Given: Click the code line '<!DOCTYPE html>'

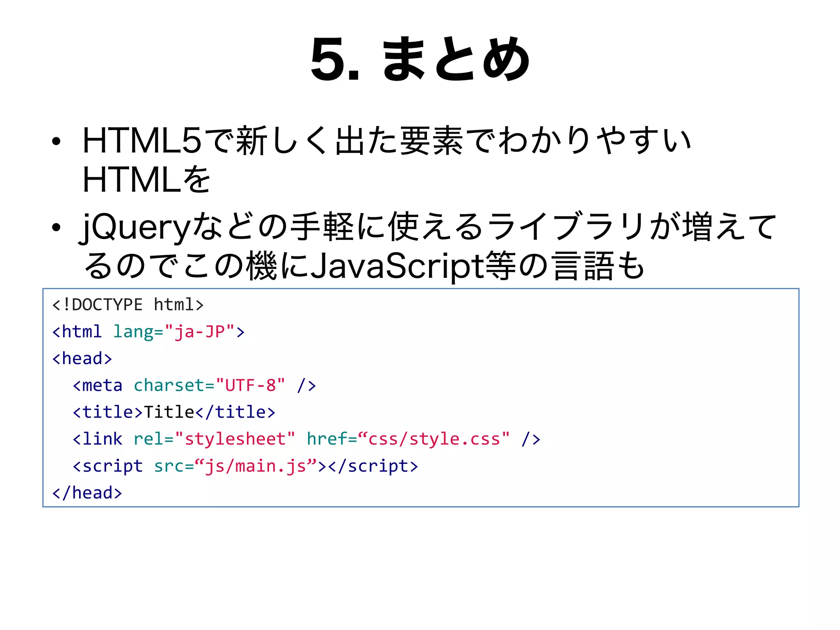Looking at the screenshot, I should [x=128, y=305].
